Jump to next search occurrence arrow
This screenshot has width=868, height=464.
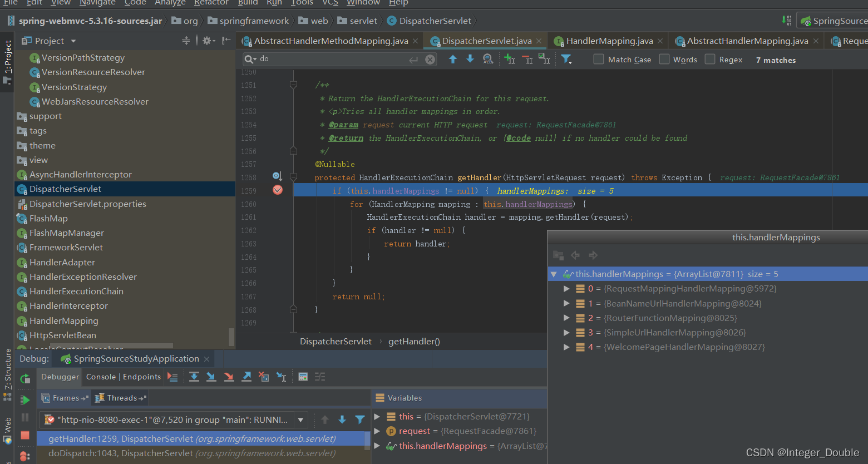pos(470,59)
